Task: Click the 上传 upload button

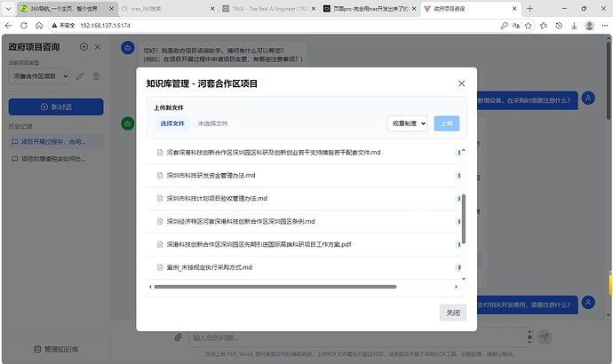Action: coord(447,123)
